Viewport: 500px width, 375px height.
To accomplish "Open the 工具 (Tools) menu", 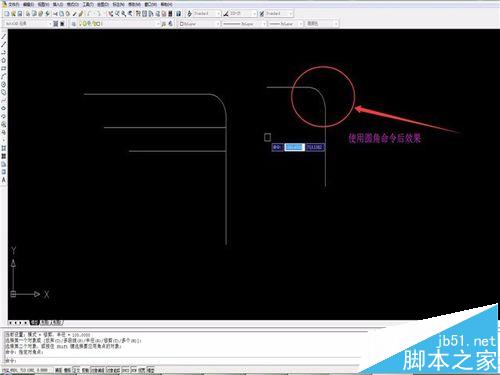I will click(x=88, y=5).
